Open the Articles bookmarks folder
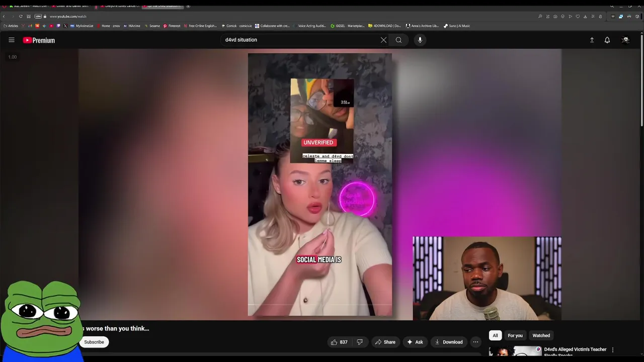Screen dimensions: 644x362 11,26
